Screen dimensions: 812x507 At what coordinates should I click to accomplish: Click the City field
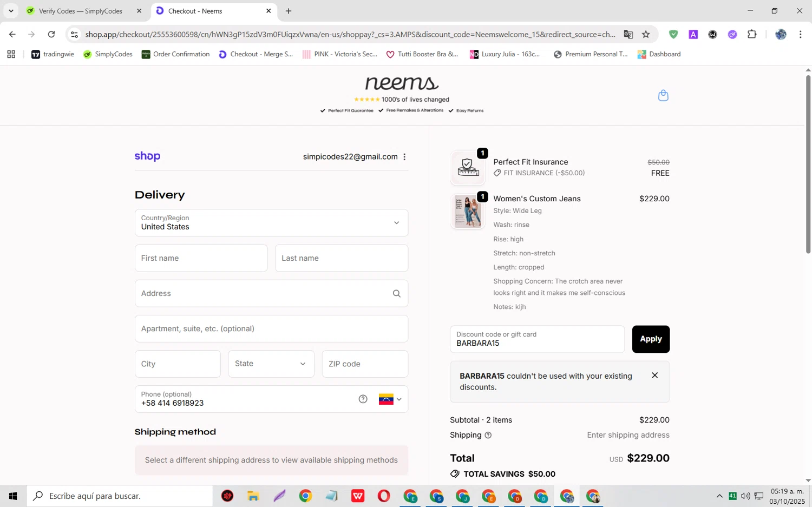click(178, 364)
